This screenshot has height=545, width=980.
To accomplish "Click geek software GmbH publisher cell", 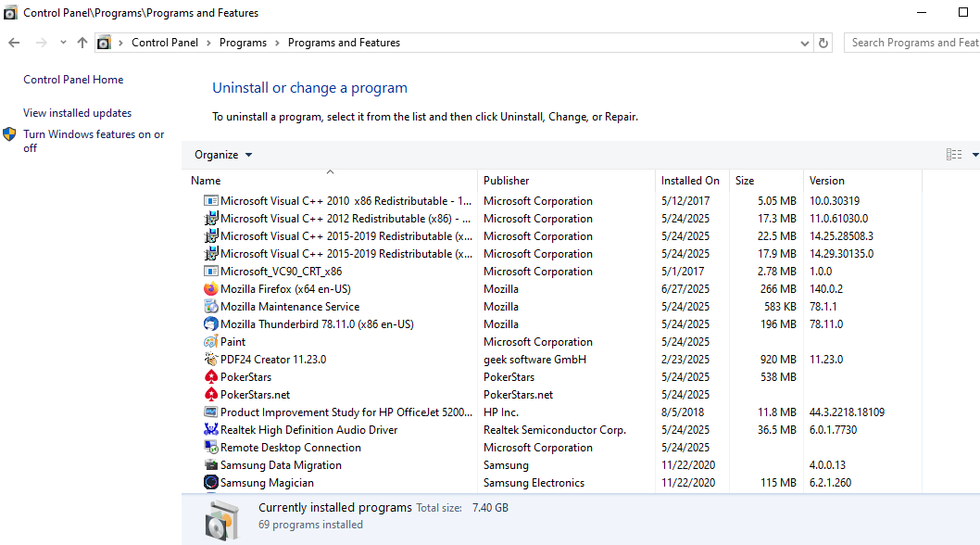I will [x=535, y=359].
